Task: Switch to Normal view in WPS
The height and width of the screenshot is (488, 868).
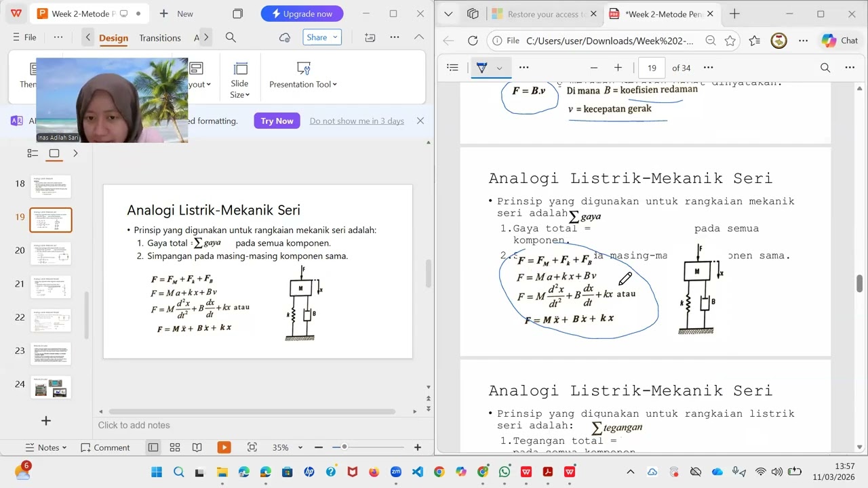Action: [x=153, y=447]
